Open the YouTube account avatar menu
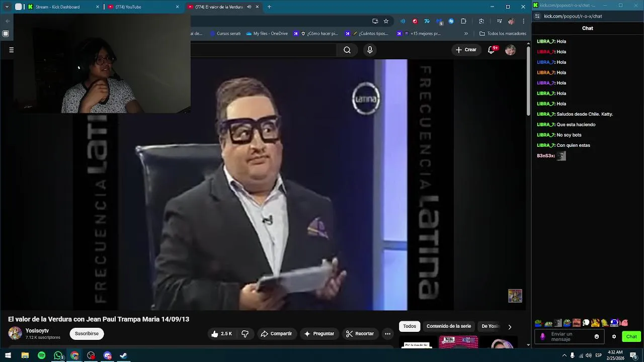644x362 pixels. click(510, 50)
